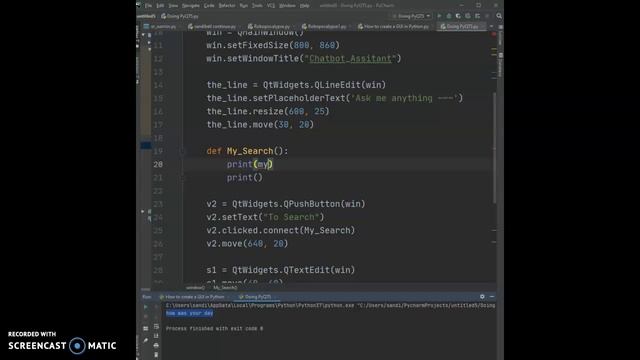Viewport: 640px width, 360px height.
Task: Click the v2 = QtWidgets.QPushButton(win) line
Action: pos(286,204)
